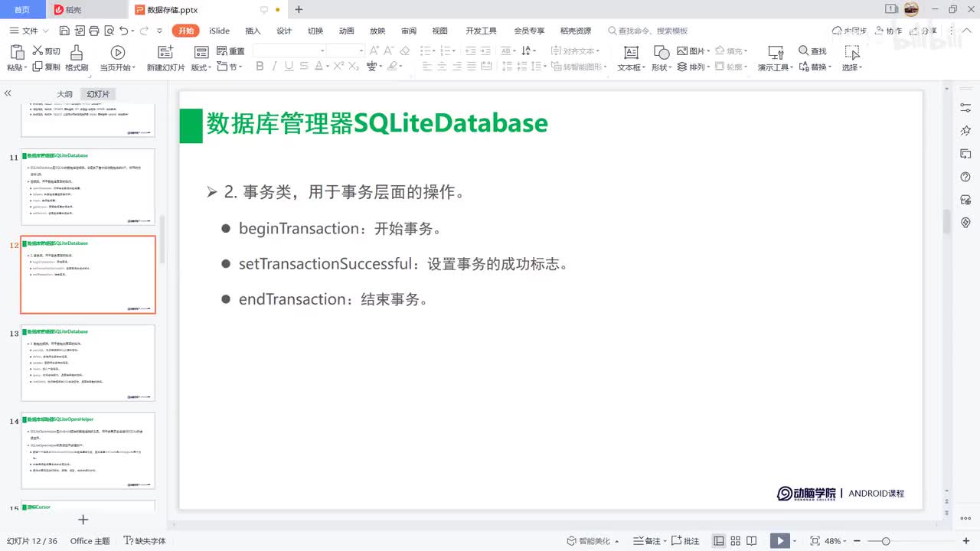Image resolution: width=980 pixels, height=551 pixels.
Task: Switch to normal view in status bar
Action: [719, 541]
